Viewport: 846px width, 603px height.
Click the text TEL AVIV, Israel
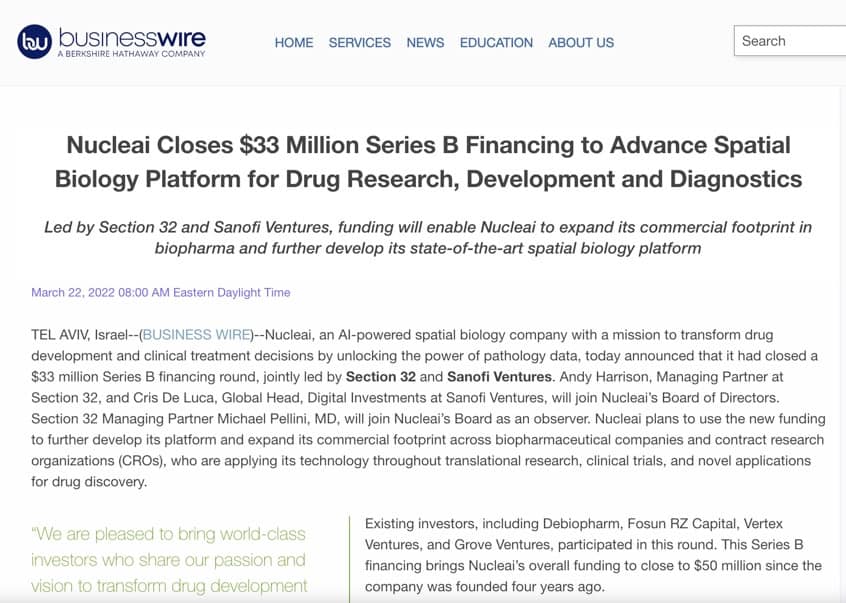click(80, 334)
